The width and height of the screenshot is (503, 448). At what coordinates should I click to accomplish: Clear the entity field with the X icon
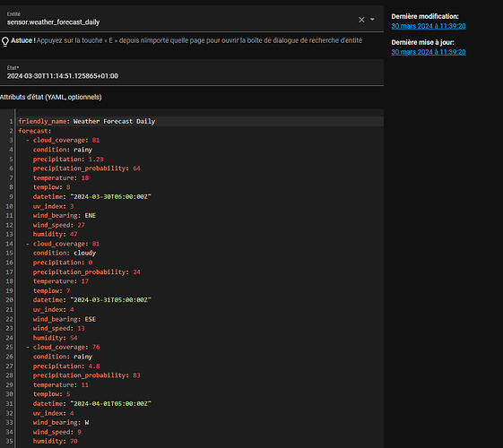pos(361,20)
